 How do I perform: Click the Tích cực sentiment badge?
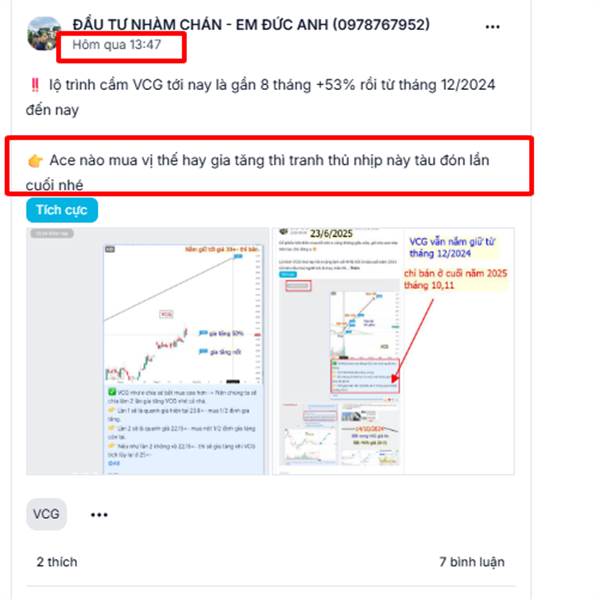(62, 210)
